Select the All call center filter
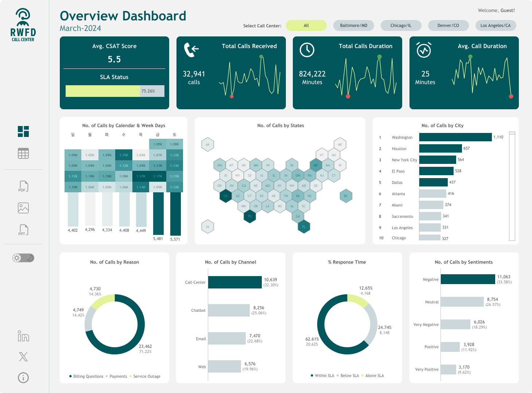532x393 pixels. [306, 25]
